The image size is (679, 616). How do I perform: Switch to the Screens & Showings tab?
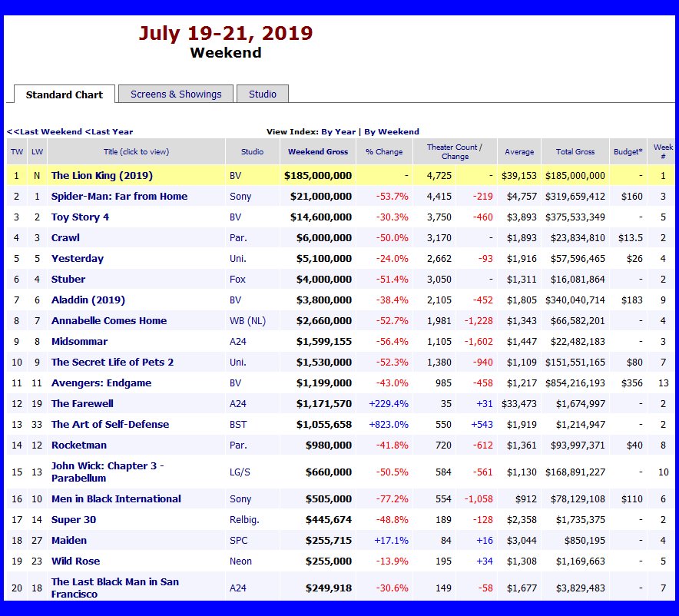[x=176, y=94]
